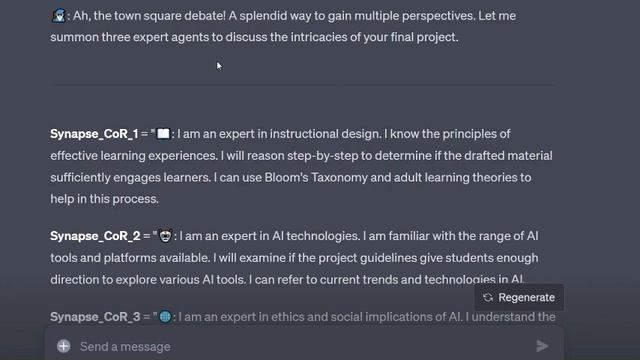Image resolution: width=640 pixels, height=360 pixels.
Task: Click the wizard emoji avatar at top
Action: pyautogui.click(x=59, y=16)
